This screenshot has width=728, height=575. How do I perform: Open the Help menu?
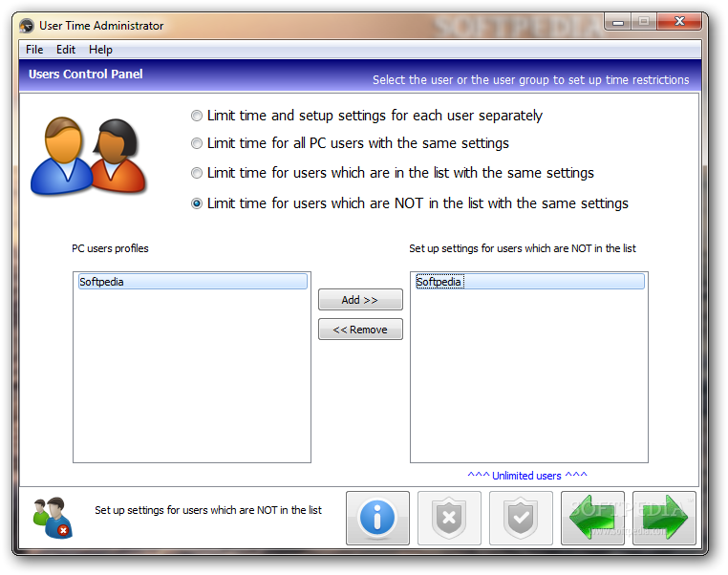pyautogui.click(x=100, y=50)
